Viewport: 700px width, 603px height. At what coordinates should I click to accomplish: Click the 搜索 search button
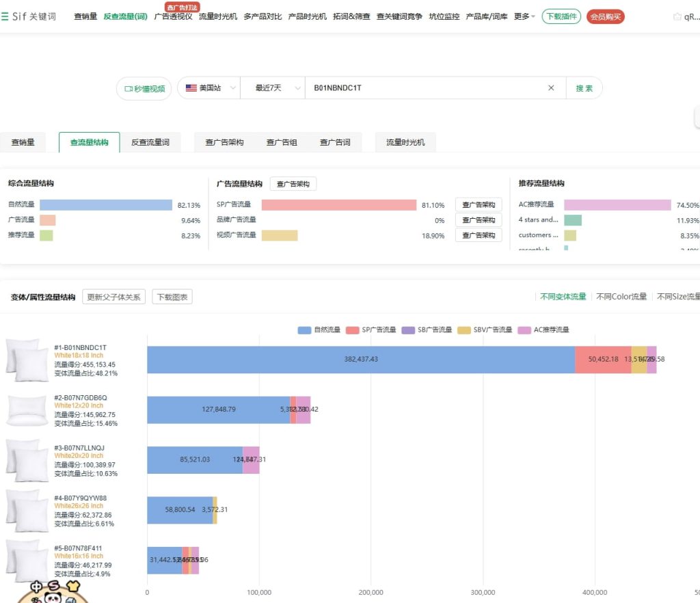tap(584, 88)
